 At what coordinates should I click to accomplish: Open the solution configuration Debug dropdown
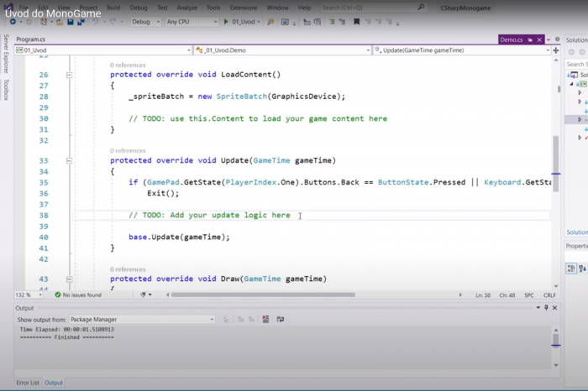145,22
